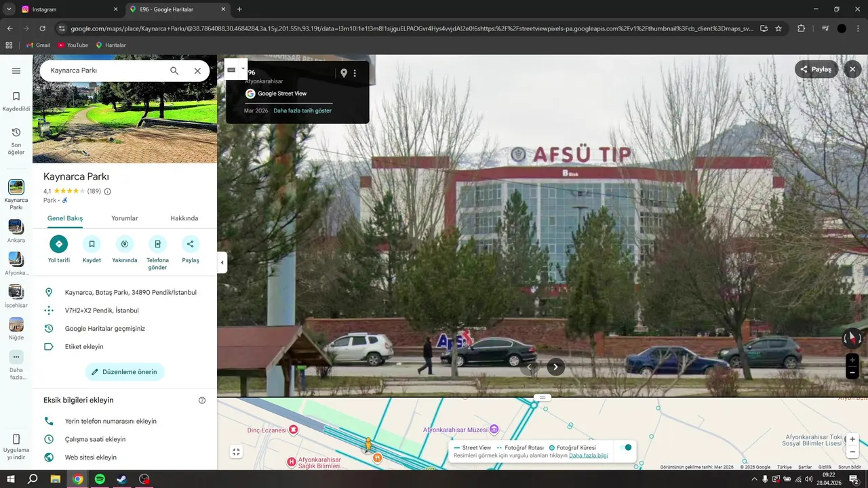This screenshot has height=488, width=868.
Task: Collapse the side panel arrow
Action: point(222,262)
